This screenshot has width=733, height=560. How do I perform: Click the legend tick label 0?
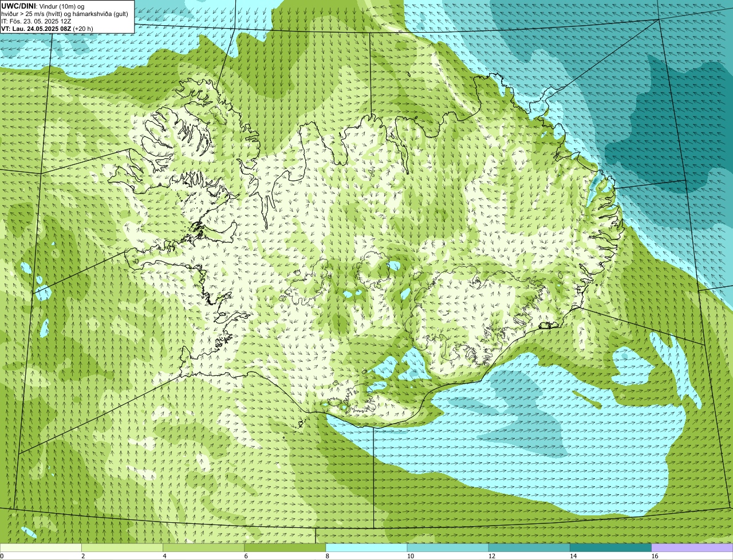coord(2,556)
